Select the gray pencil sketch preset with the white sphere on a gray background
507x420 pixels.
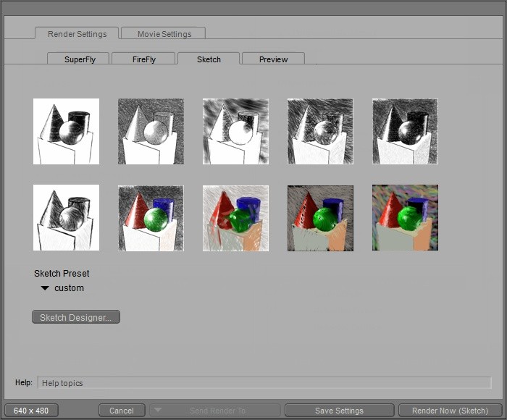151,131
